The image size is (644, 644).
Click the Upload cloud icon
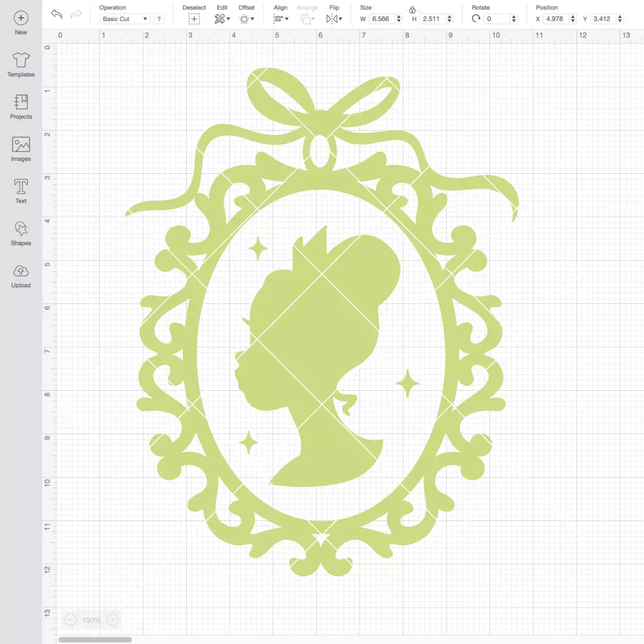pyautogui.click(x=21, y=271)
